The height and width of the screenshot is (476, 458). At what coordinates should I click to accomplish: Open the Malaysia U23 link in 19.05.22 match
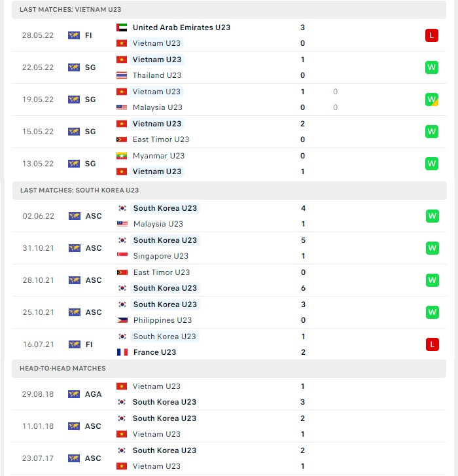[158, 107]
